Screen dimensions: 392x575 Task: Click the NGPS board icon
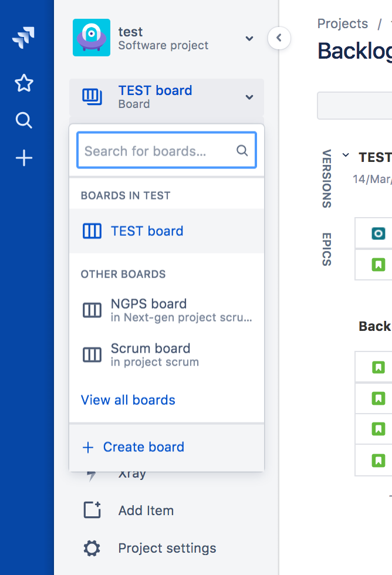[92, 310]
